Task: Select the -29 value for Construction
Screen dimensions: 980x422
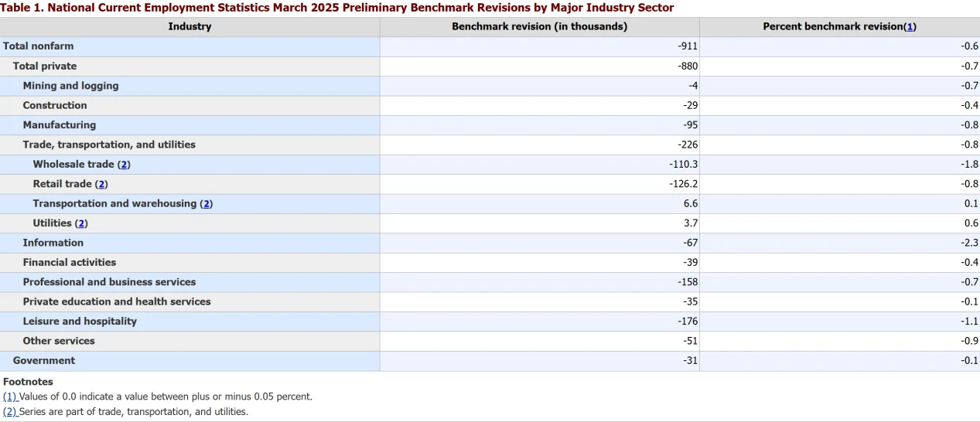Action: point(690,106)
